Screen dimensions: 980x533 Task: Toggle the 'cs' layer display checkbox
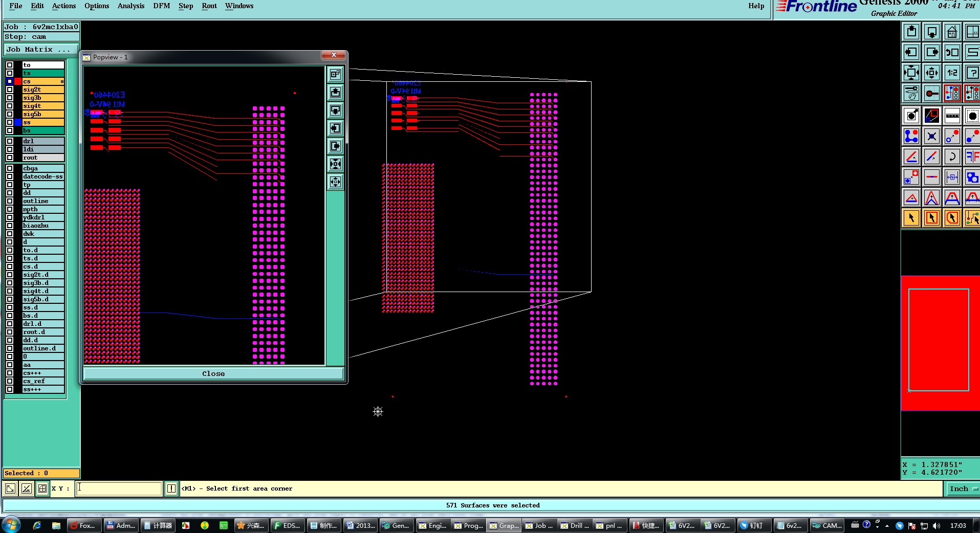click(10, 81)
